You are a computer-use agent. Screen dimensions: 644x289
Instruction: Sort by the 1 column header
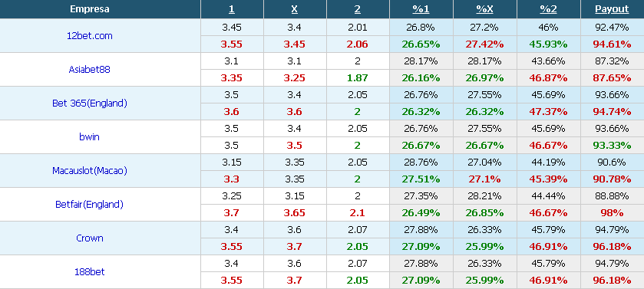(x=232, y=9)
